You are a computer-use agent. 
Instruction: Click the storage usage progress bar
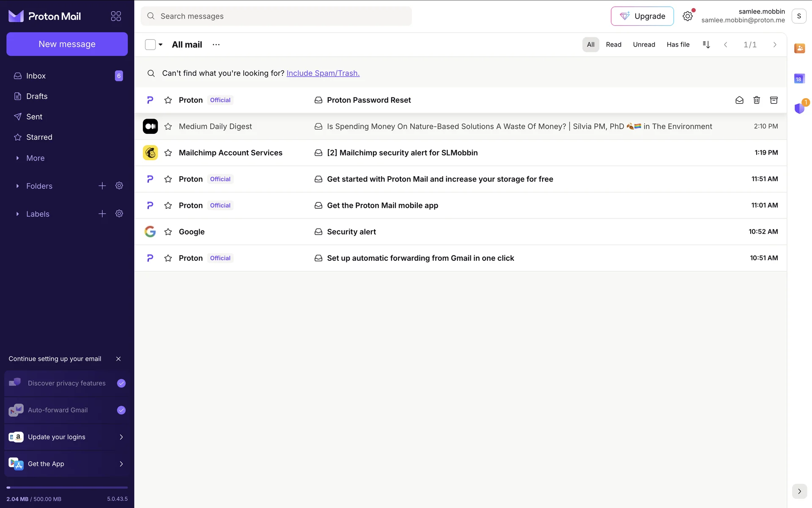click(67, 487)
